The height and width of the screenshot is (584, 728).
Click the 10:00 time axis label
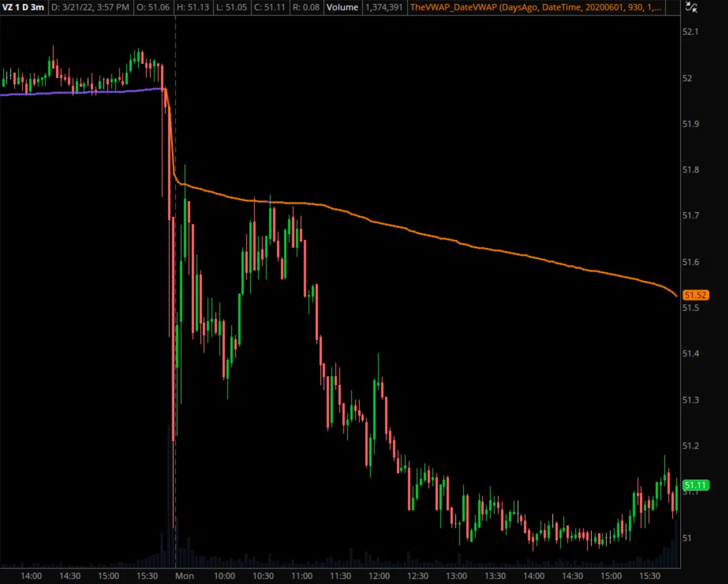click(x=225, y=576)
